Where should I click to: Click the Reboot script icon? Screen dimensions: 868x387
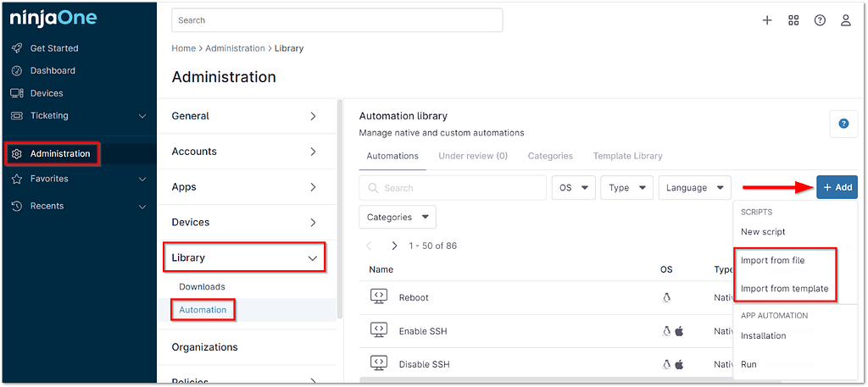[379, 297]
